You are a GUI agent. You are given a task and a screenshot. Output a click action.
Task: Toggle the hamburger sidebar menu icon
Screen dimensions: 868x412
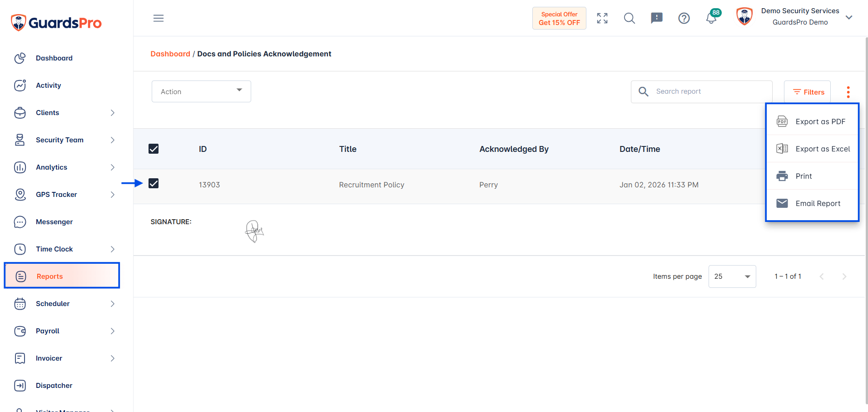(159, 18)
